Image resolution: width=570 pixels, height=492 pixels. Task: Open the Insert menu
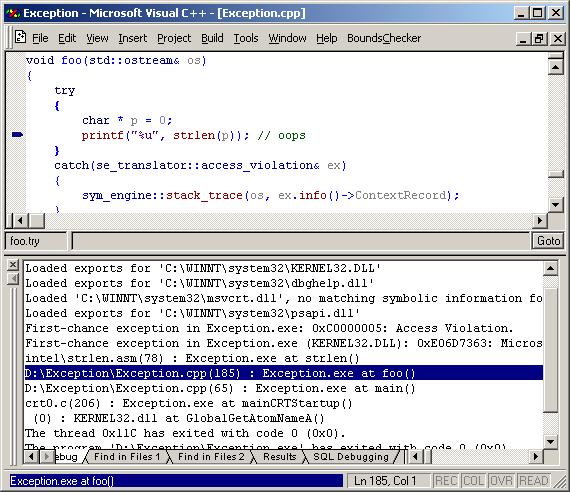(133, 38)
